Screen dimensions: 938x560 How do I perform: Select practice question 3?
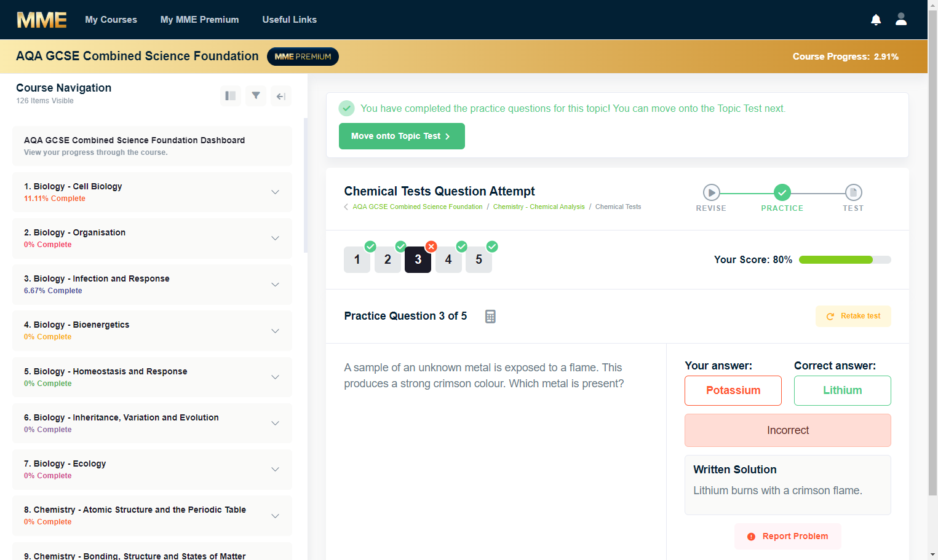point(418,259)
